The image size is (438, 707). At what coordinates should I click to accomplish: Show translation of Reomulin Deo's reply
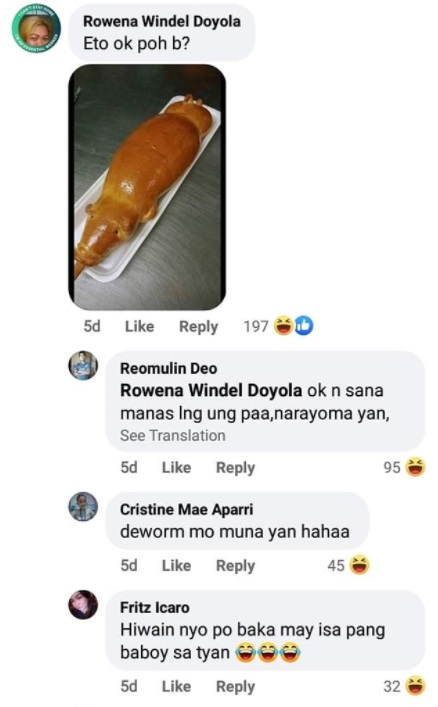[x=172, y=436]
